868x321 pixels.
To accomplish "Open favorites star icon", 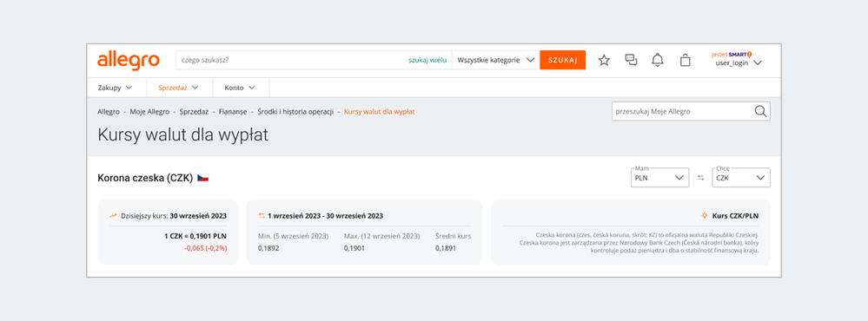I will [x=604, y=60].
